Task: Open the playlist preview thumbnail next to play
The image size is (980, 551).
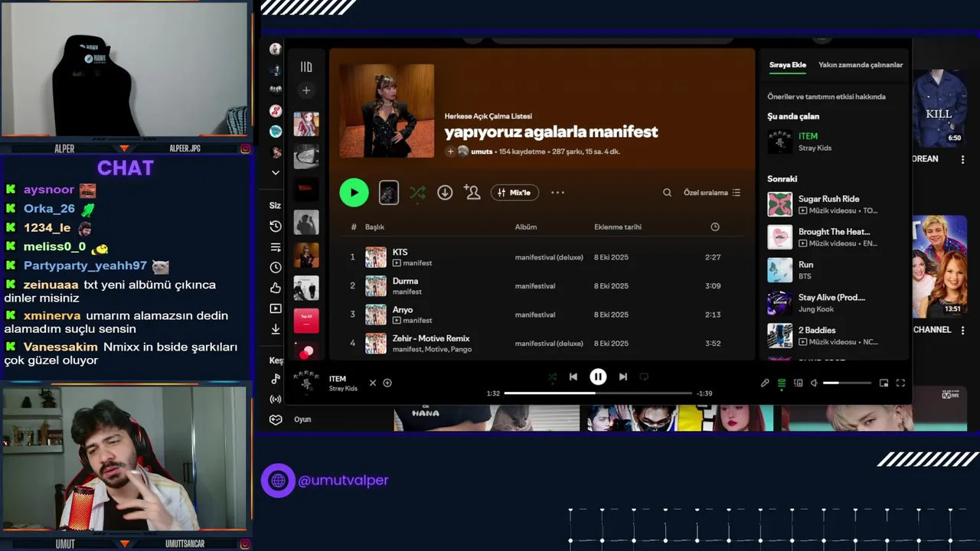Action: click(389, 193)
